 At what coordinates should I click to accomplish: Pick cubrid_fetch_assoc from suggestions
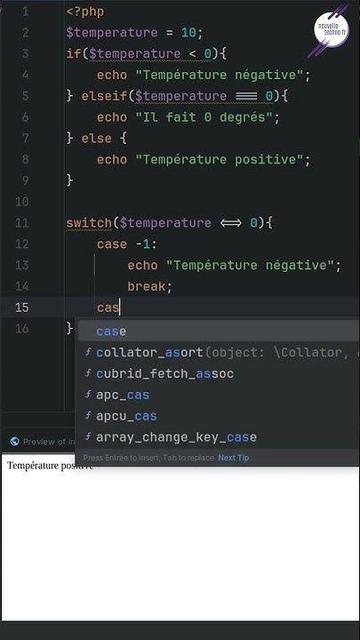tap(219, 373)
